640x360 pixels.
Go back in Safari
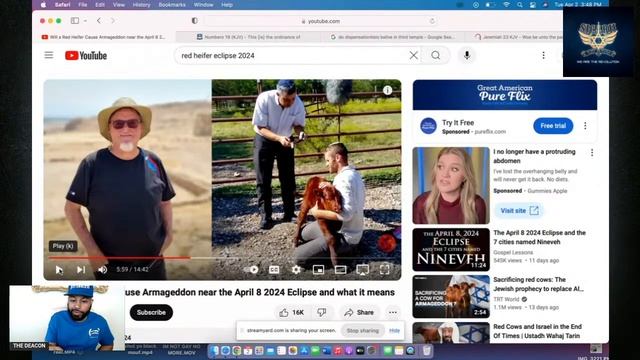(x=99, y=20)
